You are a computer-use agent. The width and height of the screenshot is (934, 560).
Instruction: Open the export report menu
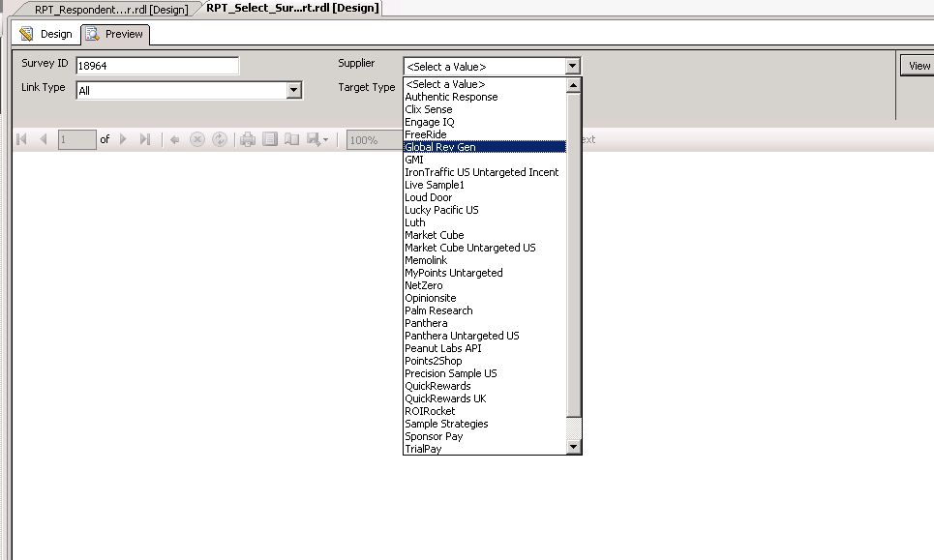coord(316,139)
